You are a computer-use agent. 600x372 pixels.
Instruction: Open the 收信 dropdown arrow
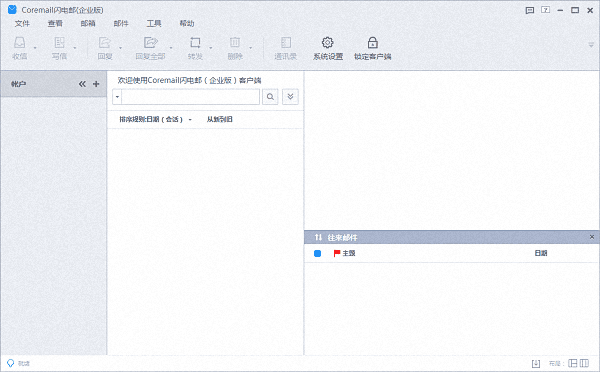35,48
